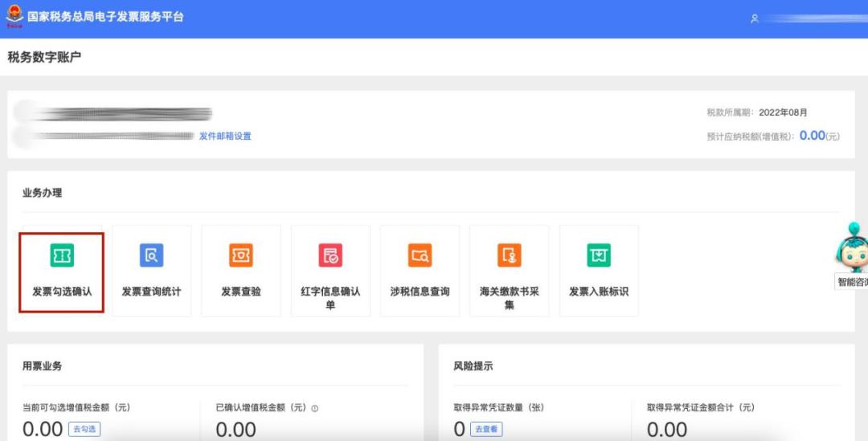
Task: Click the 业务办理 section heading
Action: 42,193
